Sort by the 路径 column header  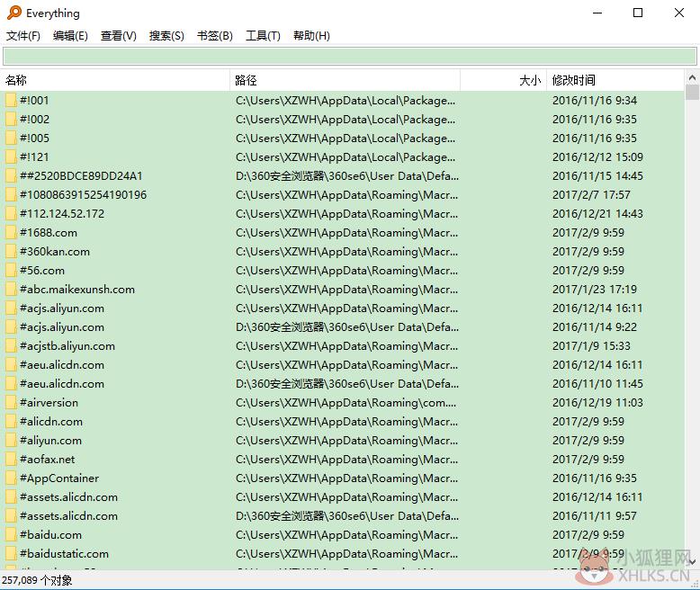tap(346, 80)
